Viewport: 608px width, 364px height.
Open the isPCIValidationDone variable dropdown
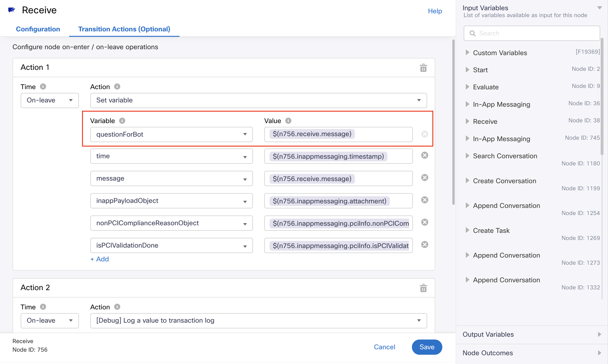click(x=171, y=245)
